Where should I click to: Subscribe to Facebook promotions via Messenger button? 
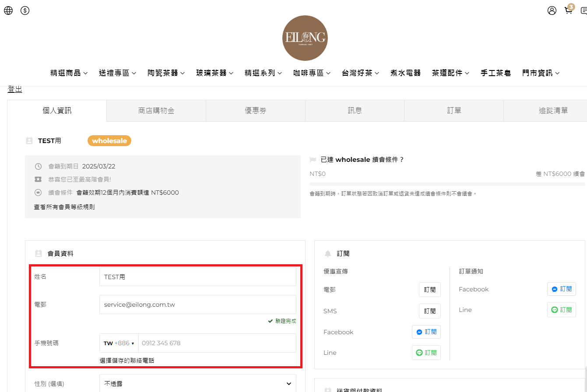pos(426,332)
